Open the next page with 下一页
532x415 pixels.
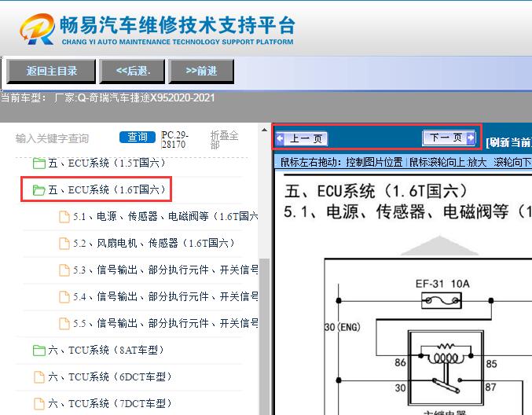(x=449, y=138)
